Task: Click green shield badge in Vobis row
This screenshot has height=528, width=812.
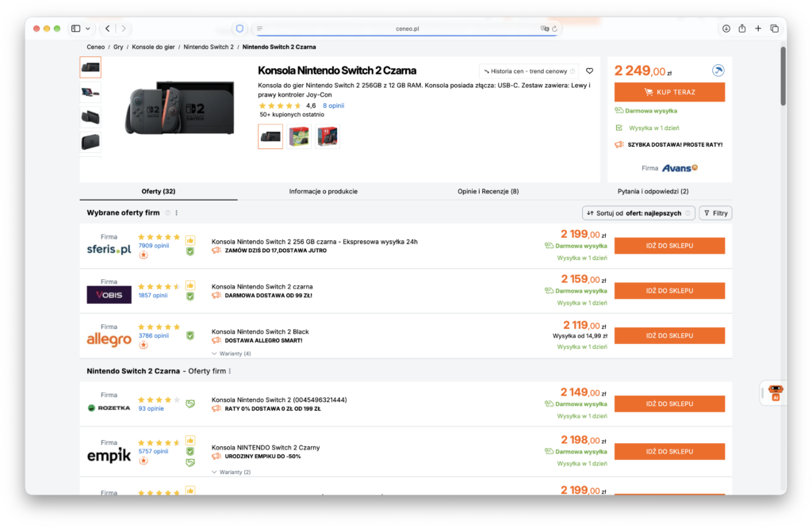Action: [190, 297]
